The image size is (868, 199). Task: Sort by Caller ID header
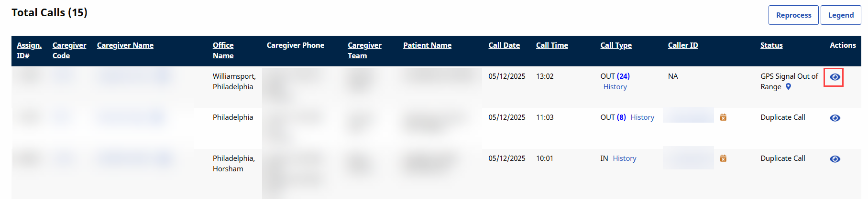click(683, 45)
